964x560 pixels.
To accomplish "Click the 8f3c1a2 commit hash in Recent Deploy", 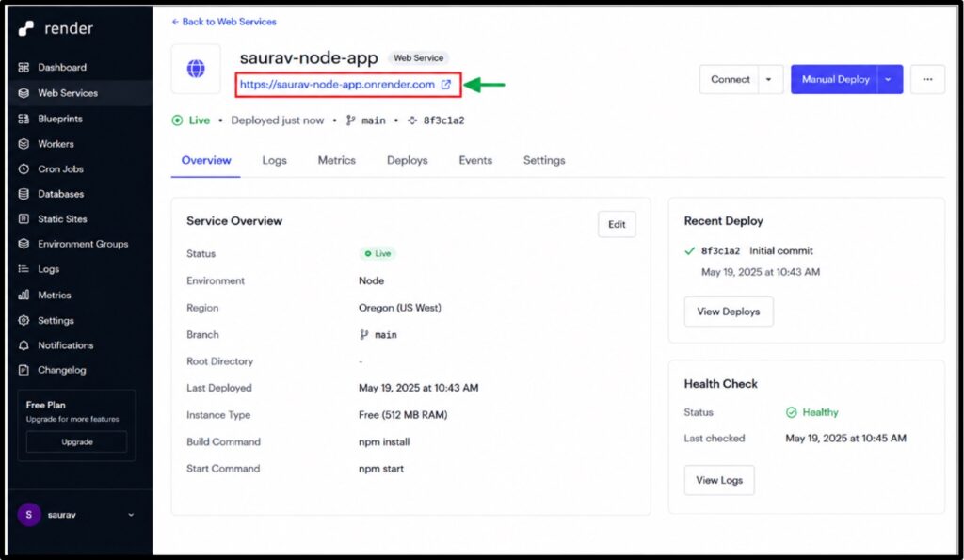I will point(720,250).
